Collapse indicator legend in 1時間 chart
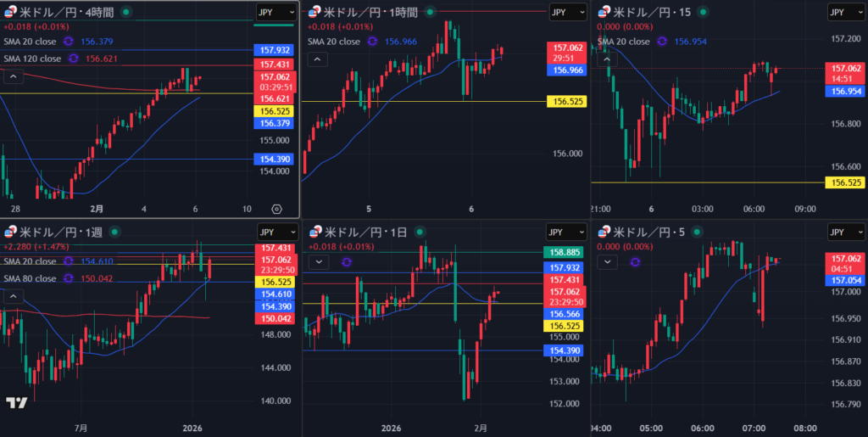The width and height of the screenshot is (868, 437). 316,59
